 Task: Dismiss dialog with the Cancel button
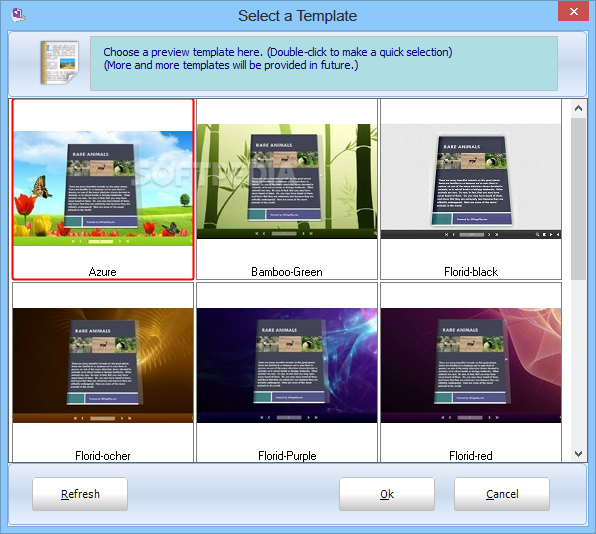coord(502,494)
